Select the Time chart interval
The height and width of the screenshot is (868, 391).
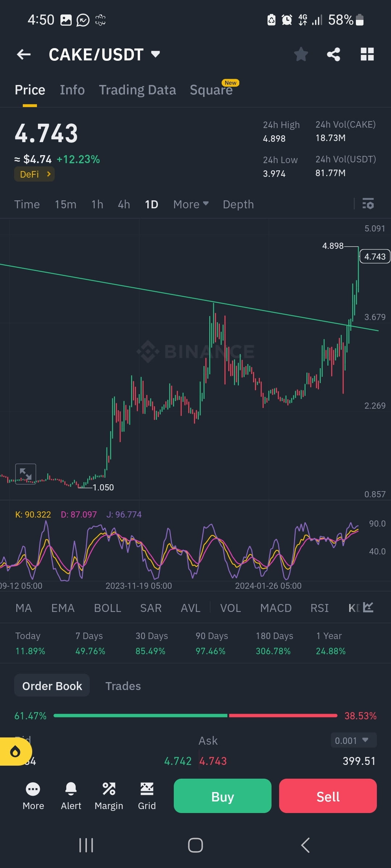pos(27,204)
